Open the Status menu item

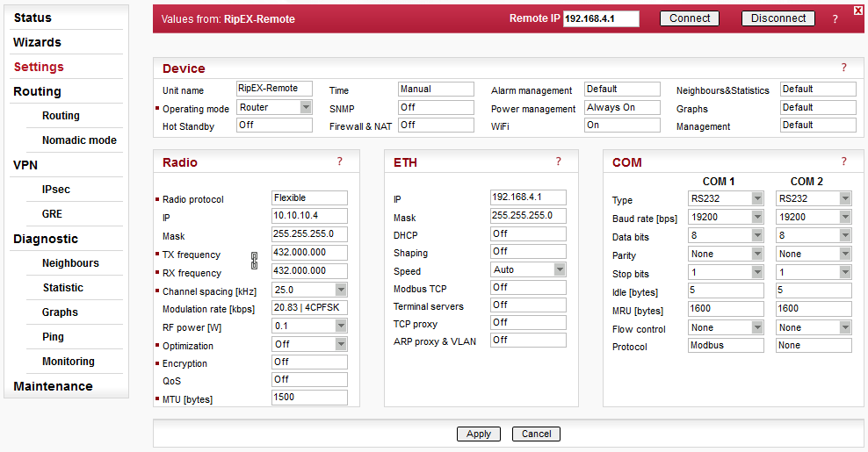click(x=33, y=18)
